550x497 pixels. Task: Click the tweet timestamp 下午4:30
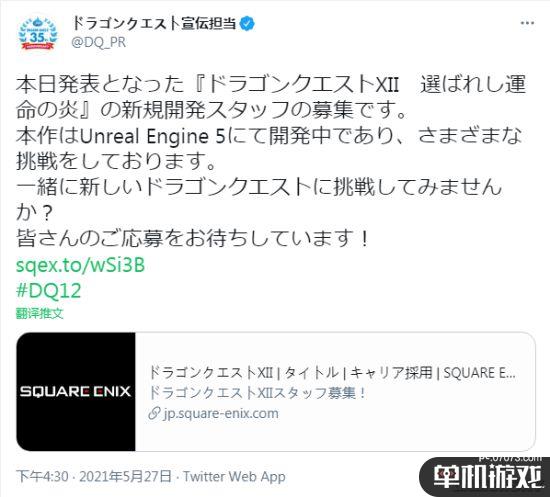pos(42,477)
